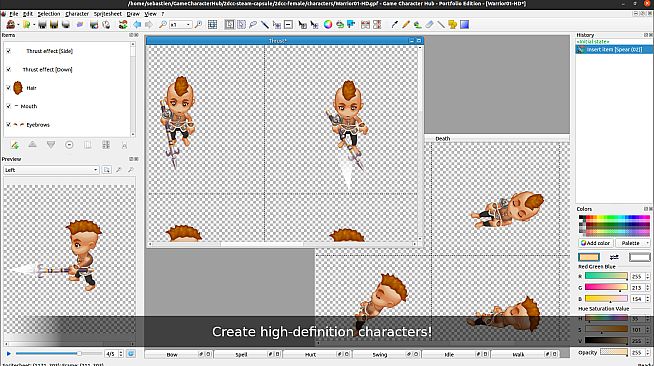This screenshot has height=366, width=654.
Task: Select the pencil draw tool
Action: (x=406, y=25)
